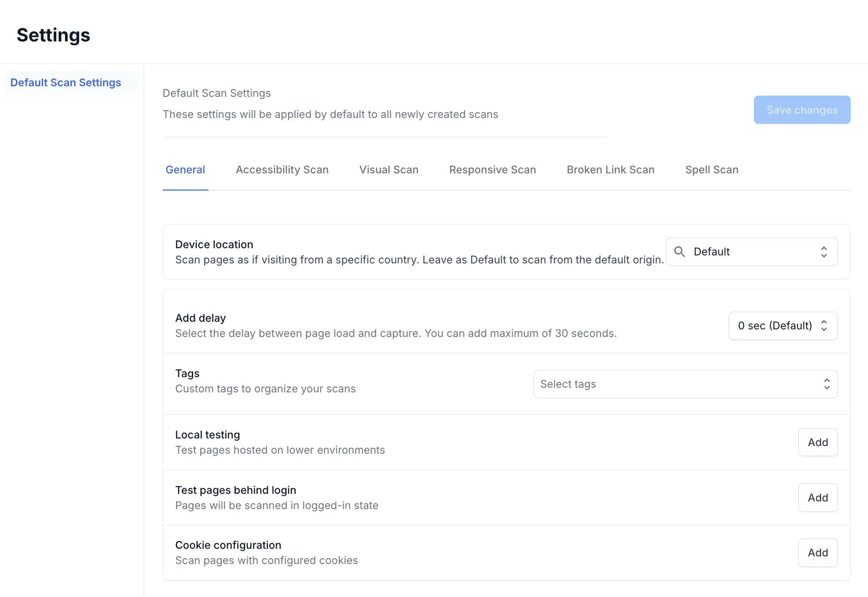Click the Test pages behind login label

(235, 490)
